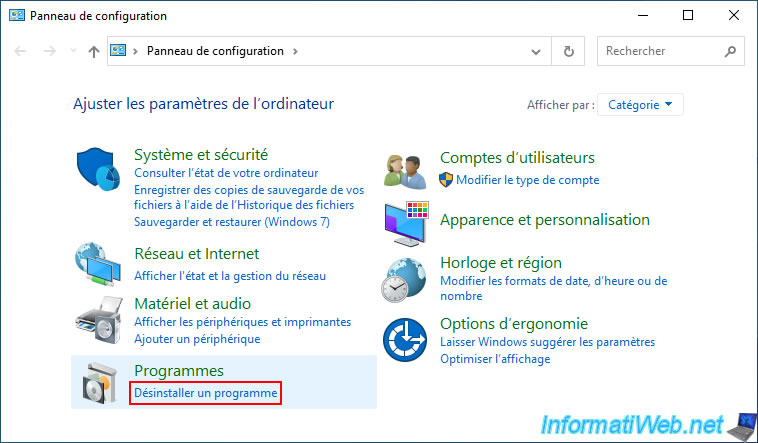
Task: Click the search magnifier icon
Action: pos(730,51)
